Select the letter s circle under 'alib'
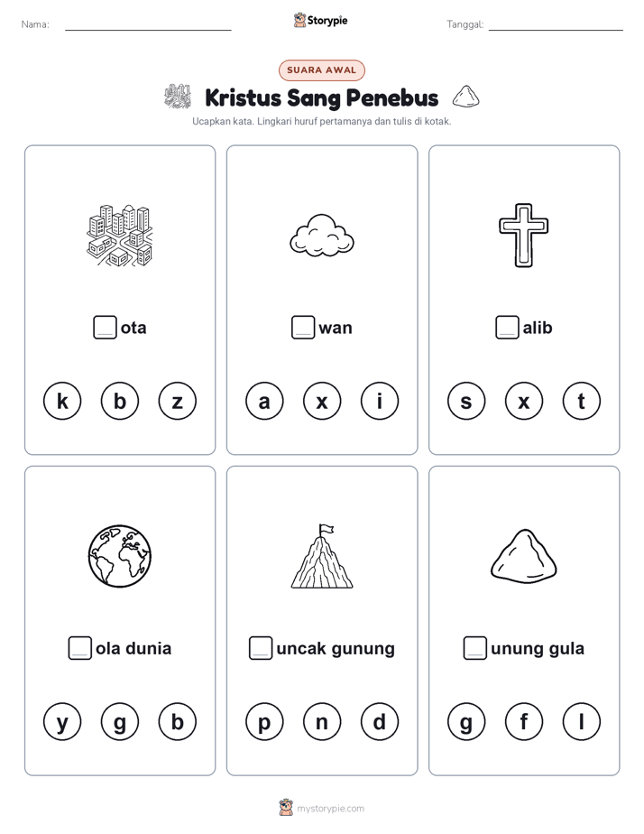Viewport: 644px width, 834px height. coord(466,401)
